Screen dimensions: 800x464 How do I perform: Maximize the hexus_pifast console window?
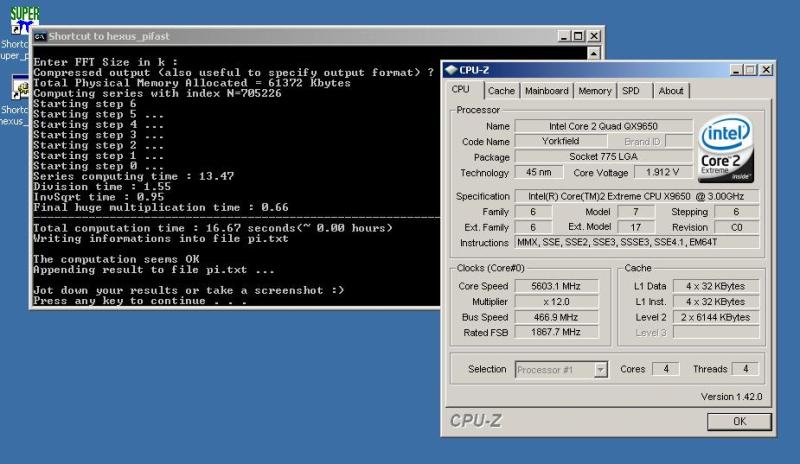[x=578, y=36]
